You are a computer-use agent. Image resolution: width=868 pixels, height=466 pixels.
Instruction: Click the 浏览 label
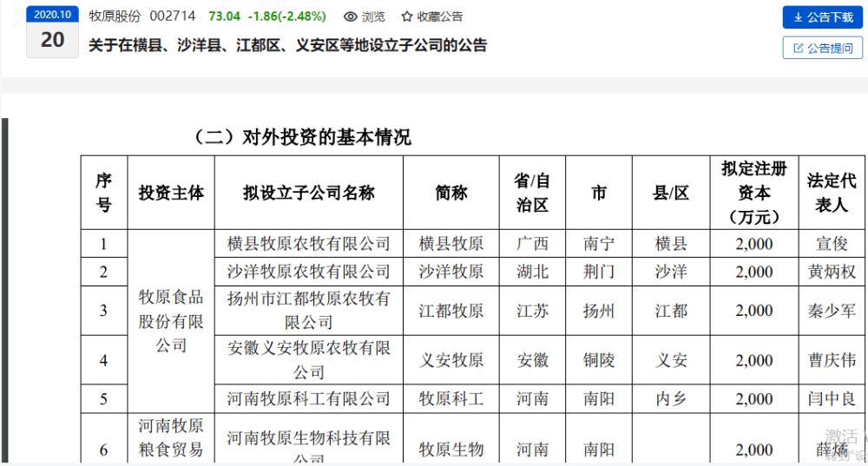point(373,16)
